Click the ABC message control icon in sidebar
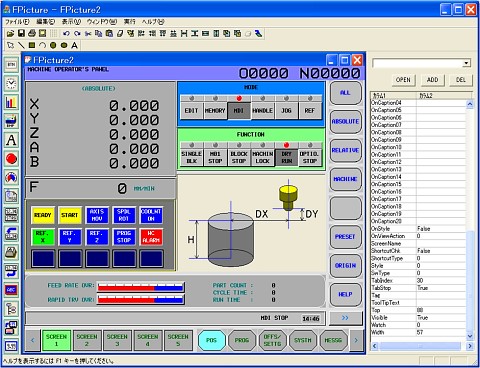 tap(11, 290)
